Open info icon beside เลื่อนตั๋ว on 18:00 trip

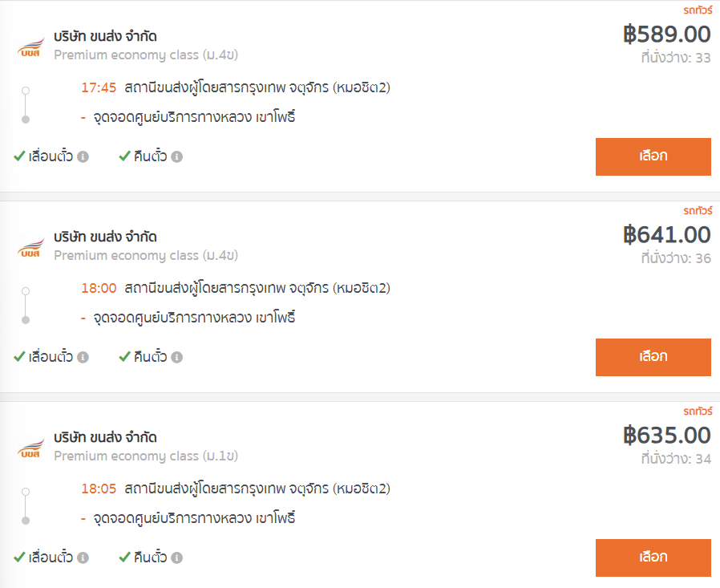[83, 357]
